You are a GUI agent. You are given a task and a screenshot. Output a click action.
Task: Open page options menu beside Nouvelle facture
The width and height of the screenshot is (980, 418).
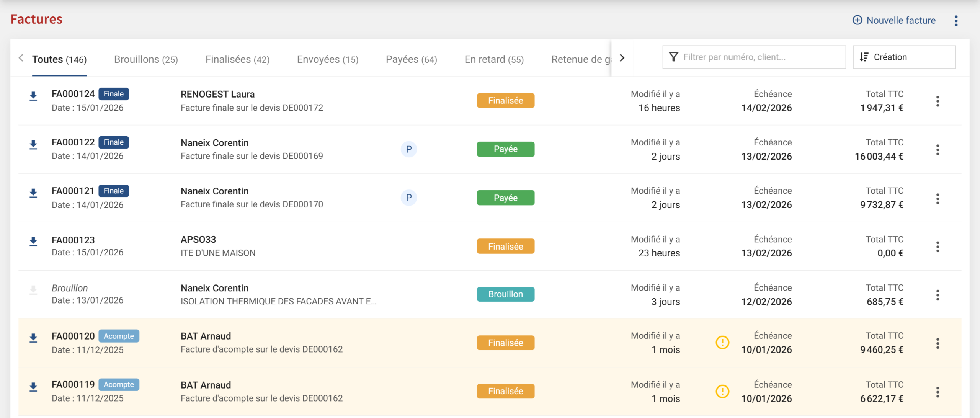(x=956, y=21)
